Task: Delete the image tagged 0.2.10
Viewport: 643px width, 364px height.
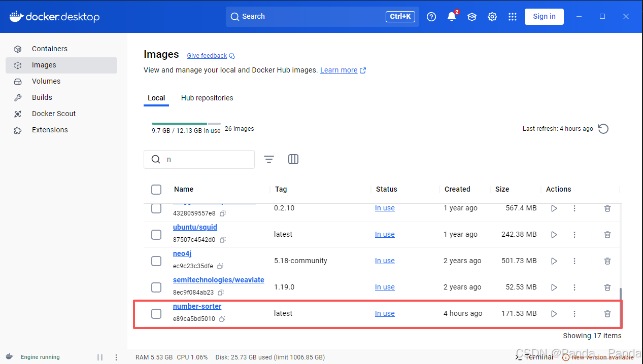Action: [607, 208]
